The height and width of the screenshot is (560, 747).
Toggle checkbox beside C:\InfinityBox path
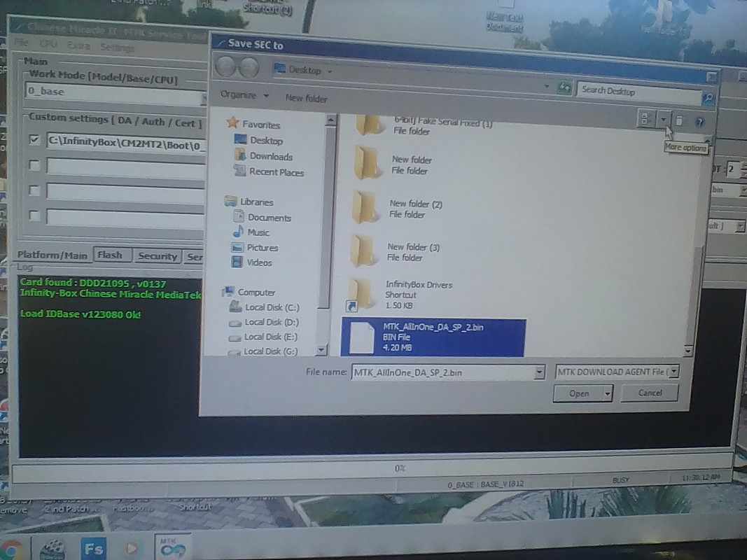click(x=34, y=139)
